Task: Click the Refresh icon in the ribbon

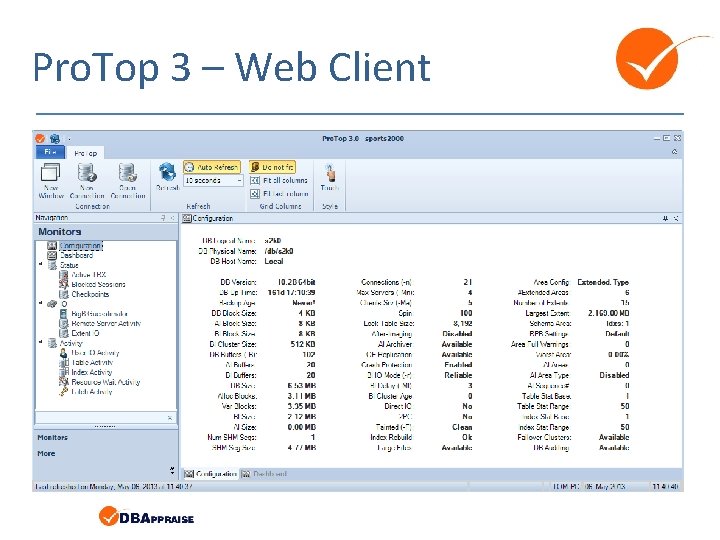Action: [x=167, y=173]
